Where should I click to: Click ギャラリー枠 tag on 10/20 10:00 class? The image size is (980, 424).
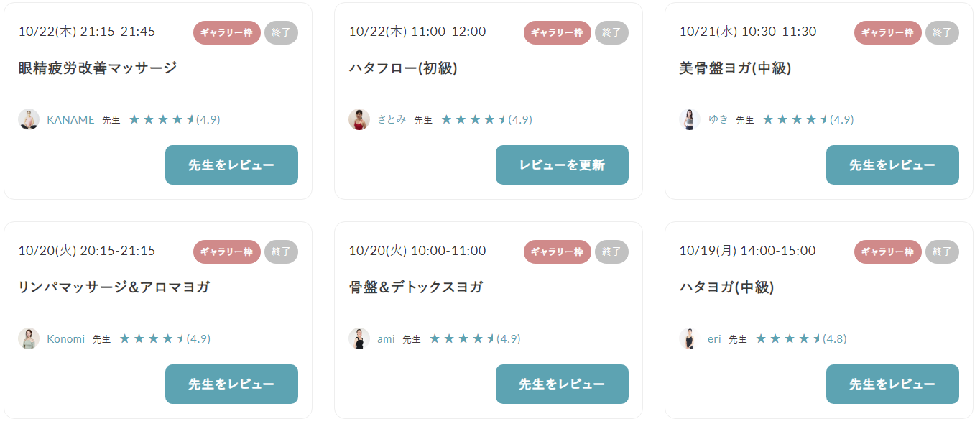[558, 252]
